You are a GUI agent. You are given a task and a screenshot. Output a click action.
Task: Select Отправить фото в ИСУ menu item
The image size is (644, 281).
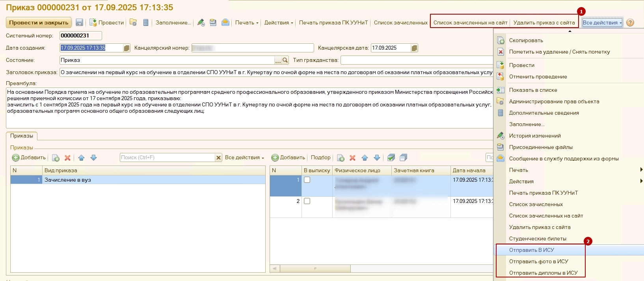click(x=538, y=261)
